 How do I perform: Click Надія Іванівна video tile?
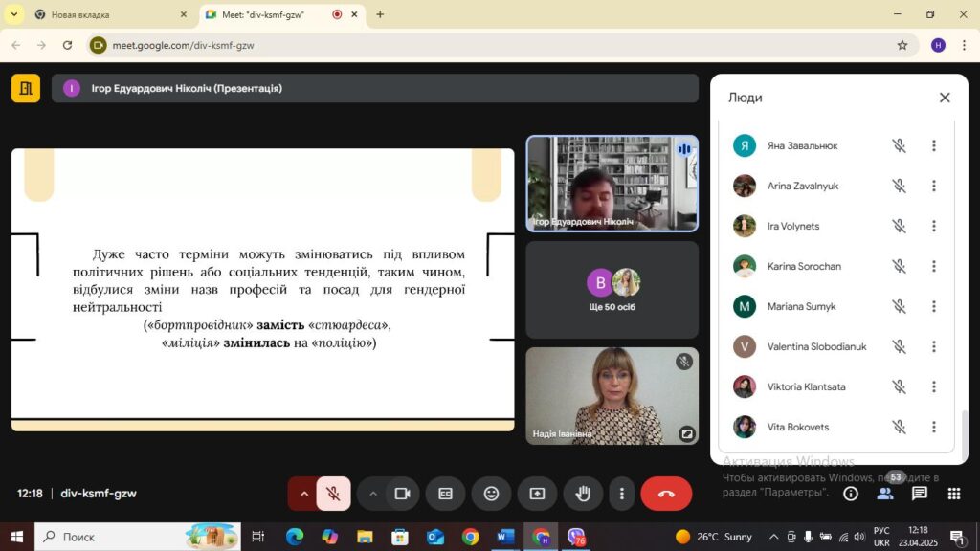pyautogui.click(x=612, y=396)
